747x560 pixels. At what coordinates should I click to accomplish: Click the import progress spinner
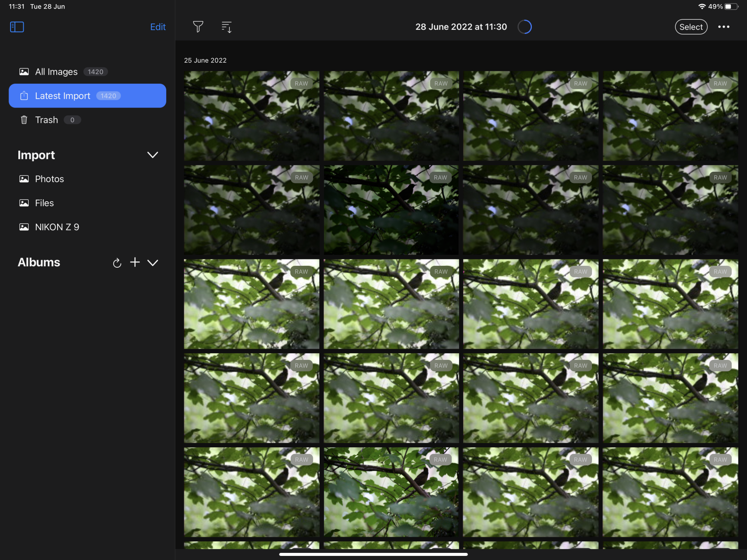[x=524, y=27]
